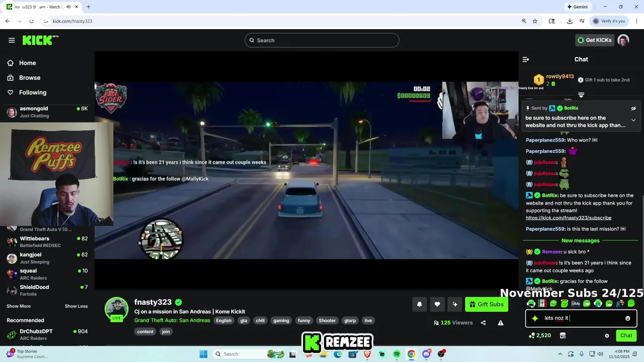Select the Shooter tag
This screenshot has height=362, width=644.
click(327, 320)
